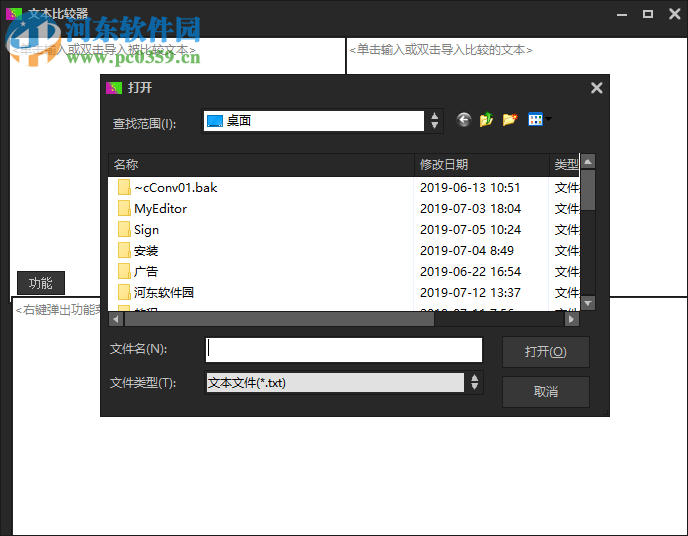
Task: Select date 2019-06-13 10:51
Action: coord(470,188)
